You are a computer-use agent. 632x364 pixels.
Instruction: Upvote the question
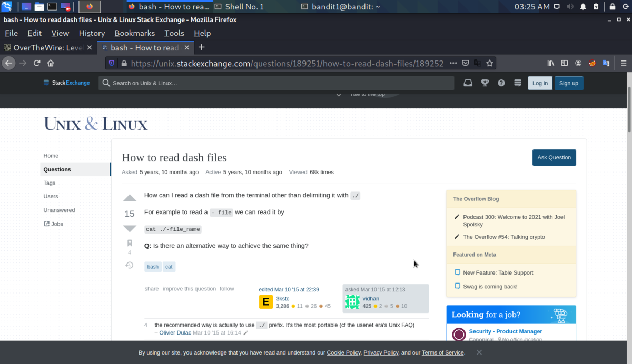(x=130, y=198)
